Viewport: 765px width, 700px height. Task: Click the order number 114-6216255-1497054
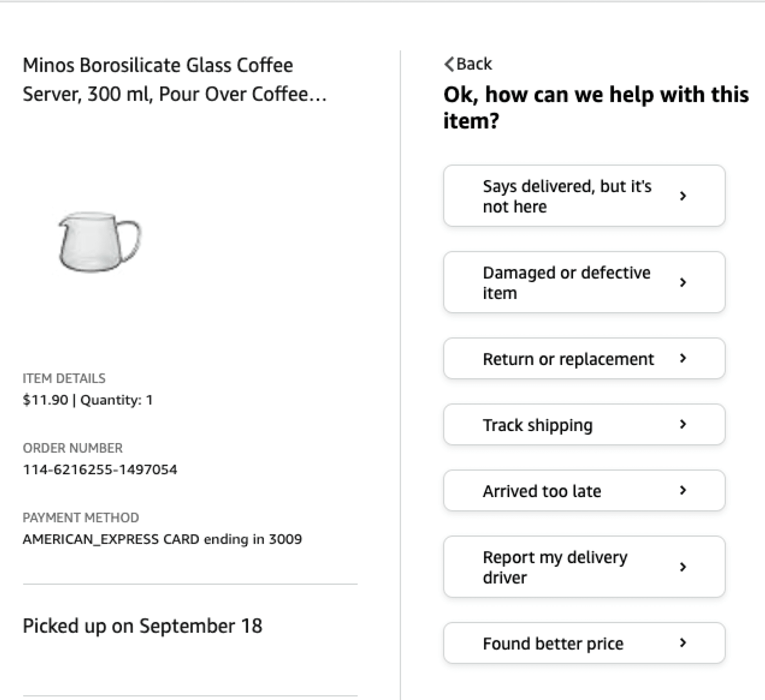[100, 470]
